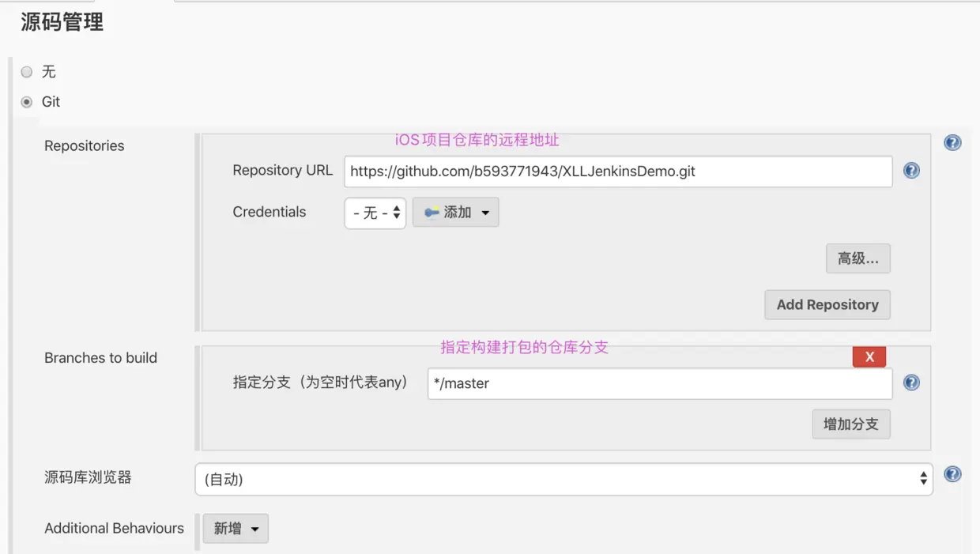Focus the */master branch input field
The height and width of the screenshot is (554, 980).
pos(660,383)
